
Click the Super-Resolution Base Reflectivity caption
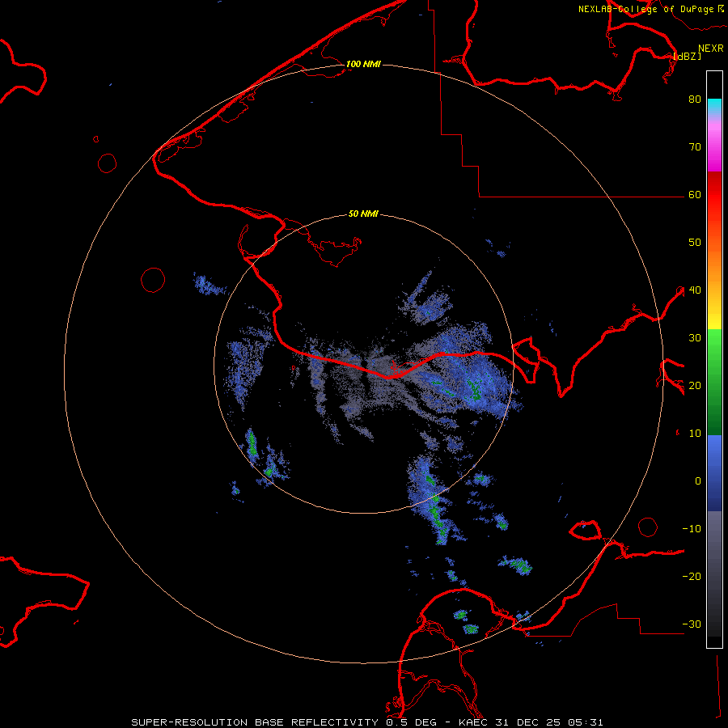click(x=366, y=722)
